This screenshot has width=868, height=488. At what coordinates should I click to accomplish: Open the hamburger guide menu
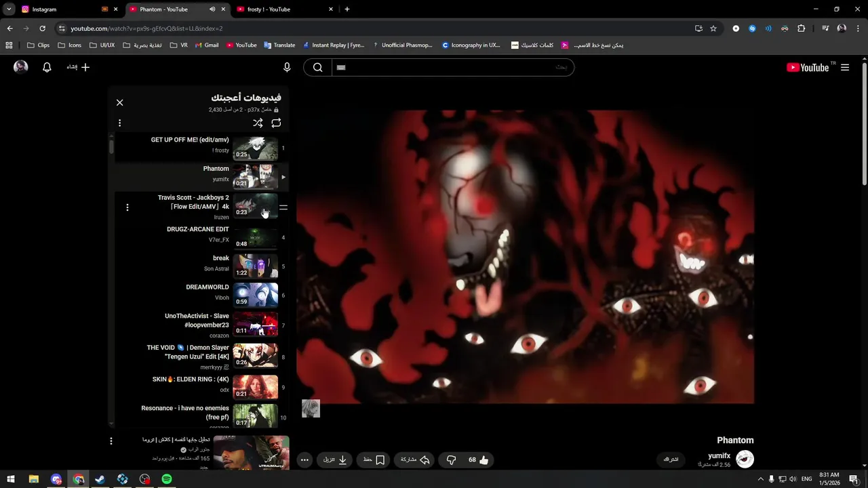pos(845,67)
